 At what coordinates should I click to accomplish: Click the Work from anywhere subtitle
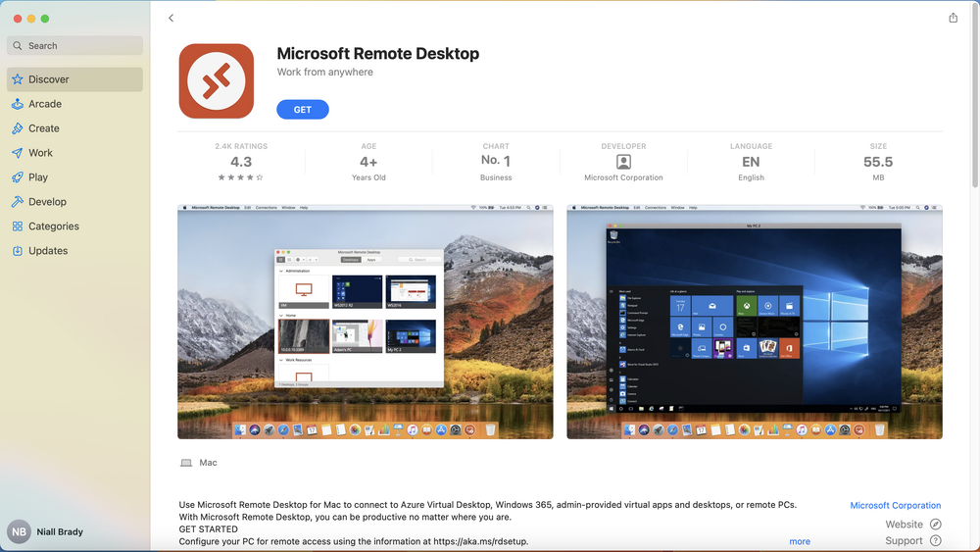coord(325,72)
